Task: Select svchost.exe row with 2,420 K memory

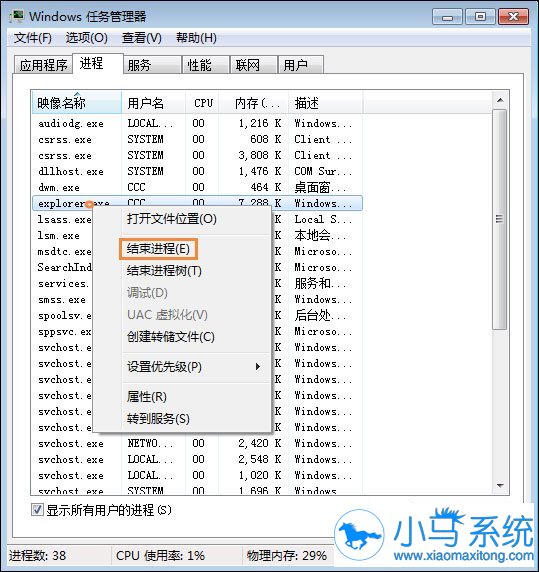Action: [x=197, y=444]
